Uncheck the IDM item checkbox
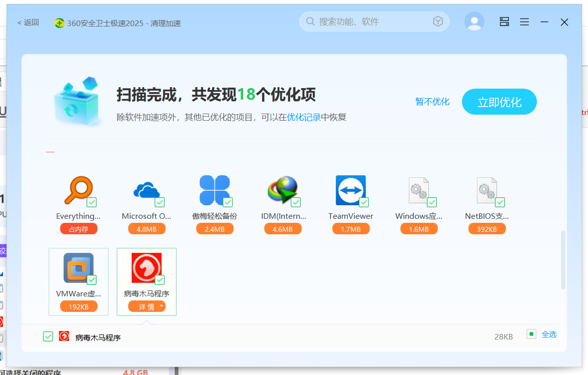This screenshot has width=588, height=375. pyautogui.click(x=296, y=202)
